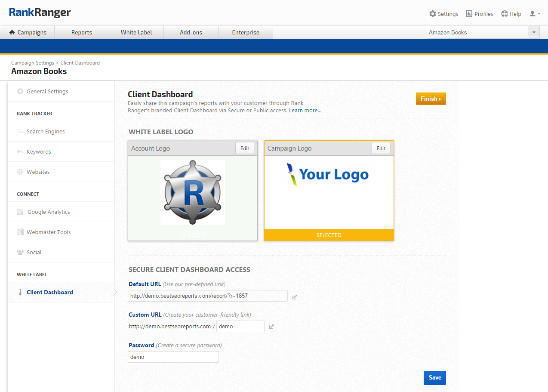Click the Help lifebuoy icon

pyautogui.click(x=505, y=14)
